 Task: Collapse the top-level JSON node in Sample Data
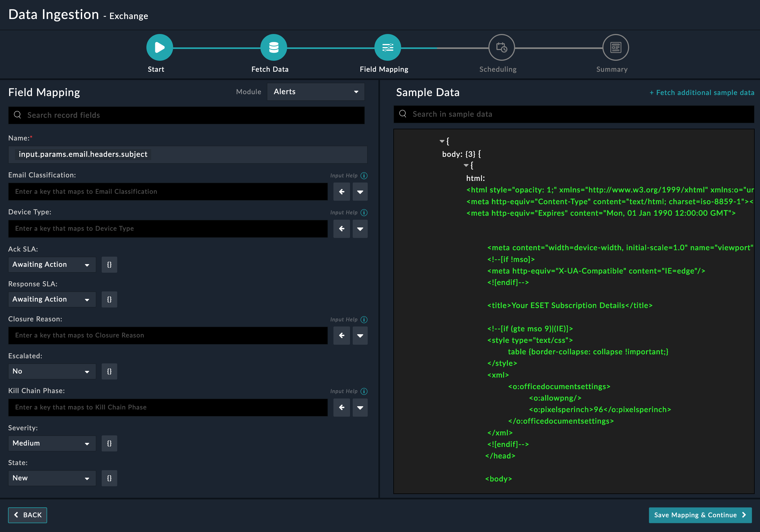pos(442,141)
